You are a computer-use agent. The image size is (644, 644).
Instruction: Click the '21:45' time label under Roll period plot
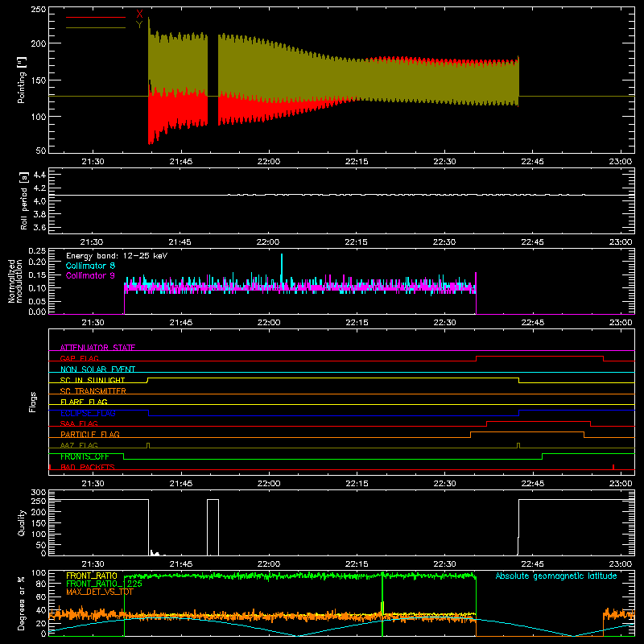pos(180,242)
